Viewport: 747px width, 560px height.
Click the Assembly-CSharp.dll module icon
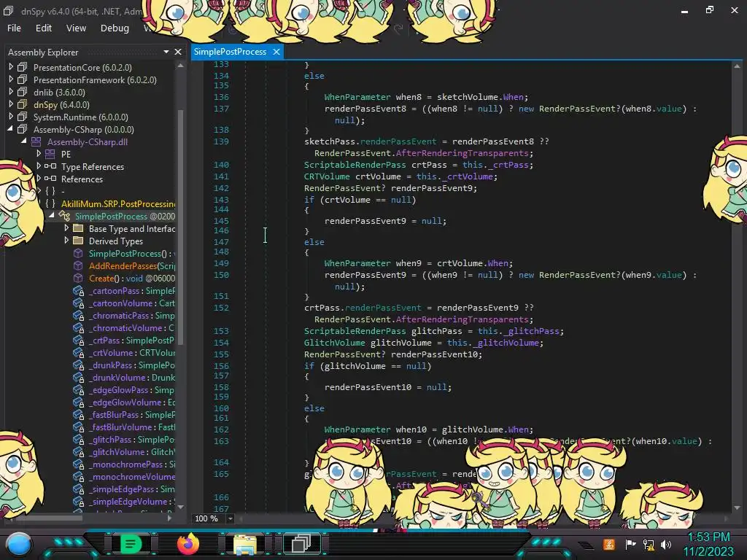pyautogui.click(x=36, y=141)
